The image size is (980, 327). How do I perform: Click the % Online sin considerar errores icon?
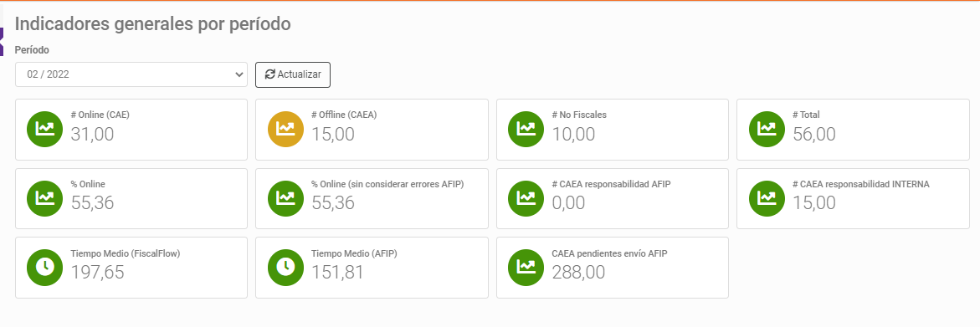[285, 198]
